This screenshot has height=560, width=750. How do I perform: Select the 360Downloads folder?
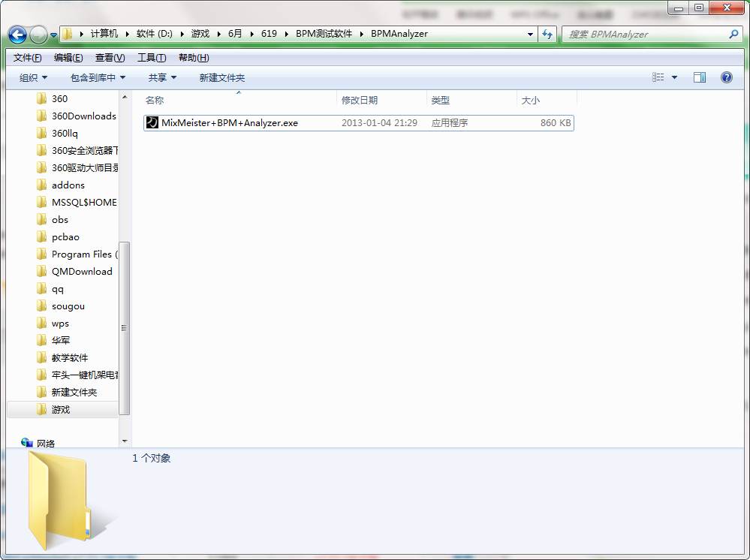83,116
